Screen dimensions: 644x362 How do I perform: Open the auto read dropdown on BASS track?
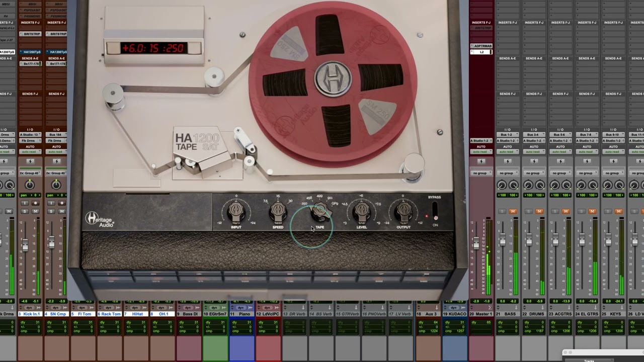pyautogui.click(x=508, y=151)
